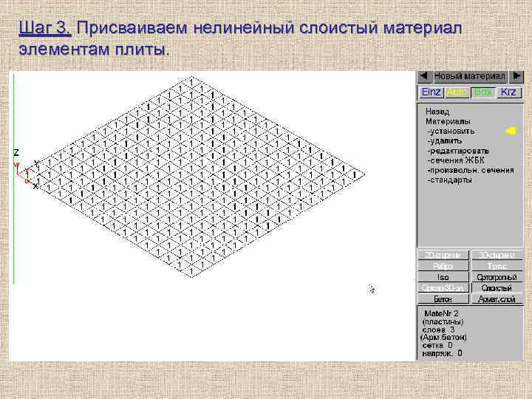Click the bottom corner plate element
The image size is (532, 399).
coord(191,271)
